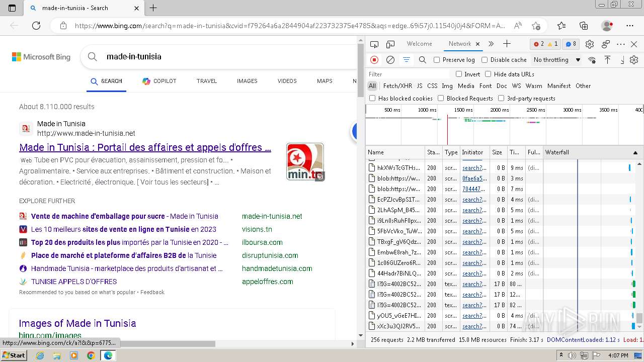Open Images of Made in Tunisia link
The image size is (644, 362).
[77, 323]
